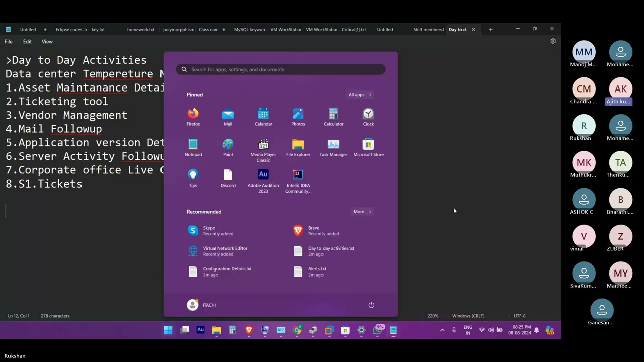
Task: Switch to MySQL keywords tab
Action: [250, 30]
